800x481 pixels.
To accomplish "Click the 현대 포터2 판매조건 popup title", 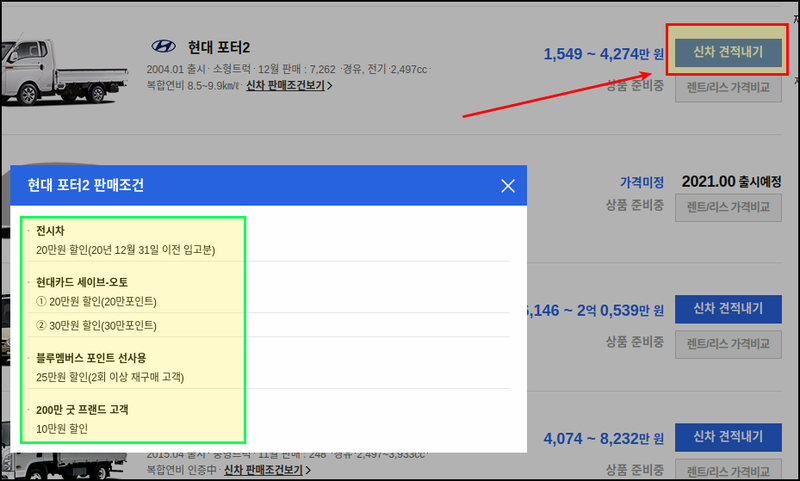I will click(85, 185).
